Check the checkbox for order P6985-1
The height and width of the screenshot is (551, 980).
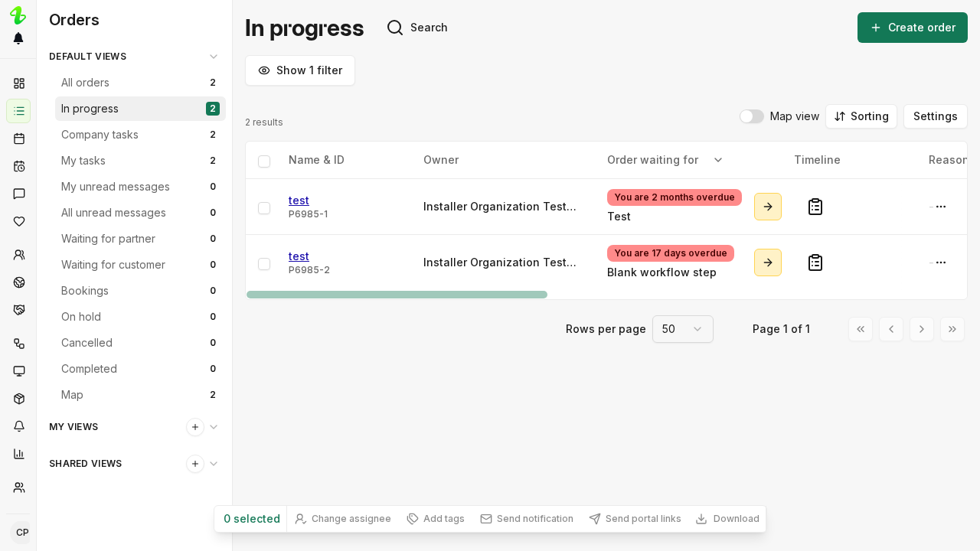click(264, 208)
